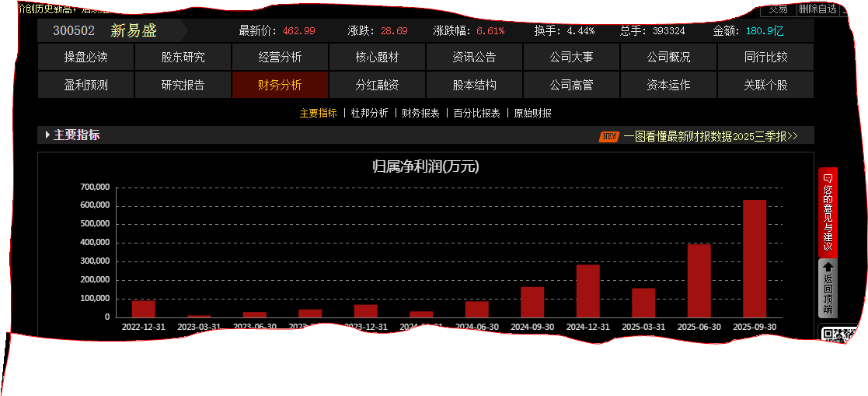Click the 2024-06-30 profit bar

tap(476, 309)
